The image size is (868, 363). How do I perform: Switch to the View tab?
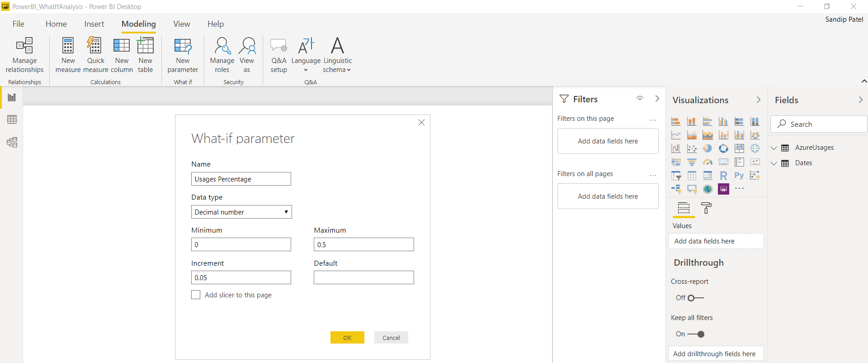click(x=182, y=24)
